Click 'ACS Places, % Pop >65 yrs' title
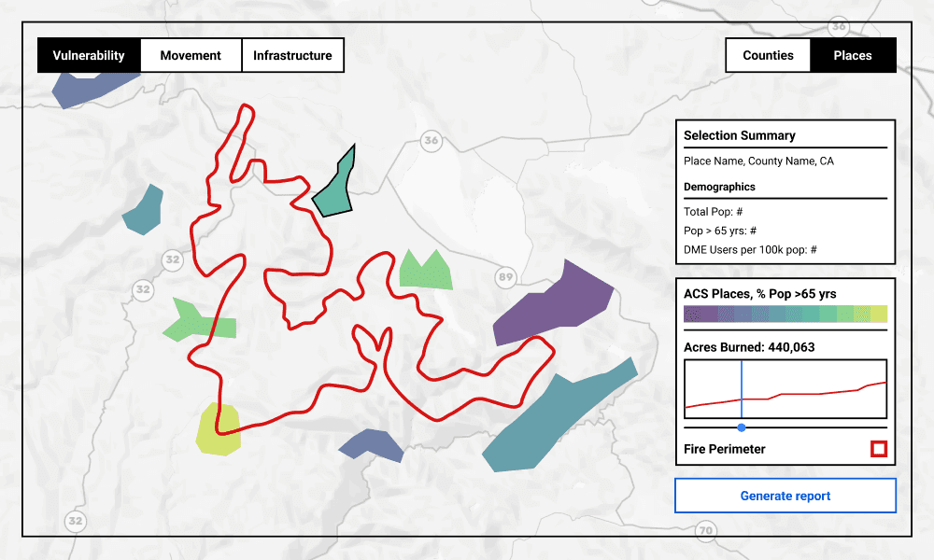The height and width of the screenshot is (560, 934). coord(759,293)
